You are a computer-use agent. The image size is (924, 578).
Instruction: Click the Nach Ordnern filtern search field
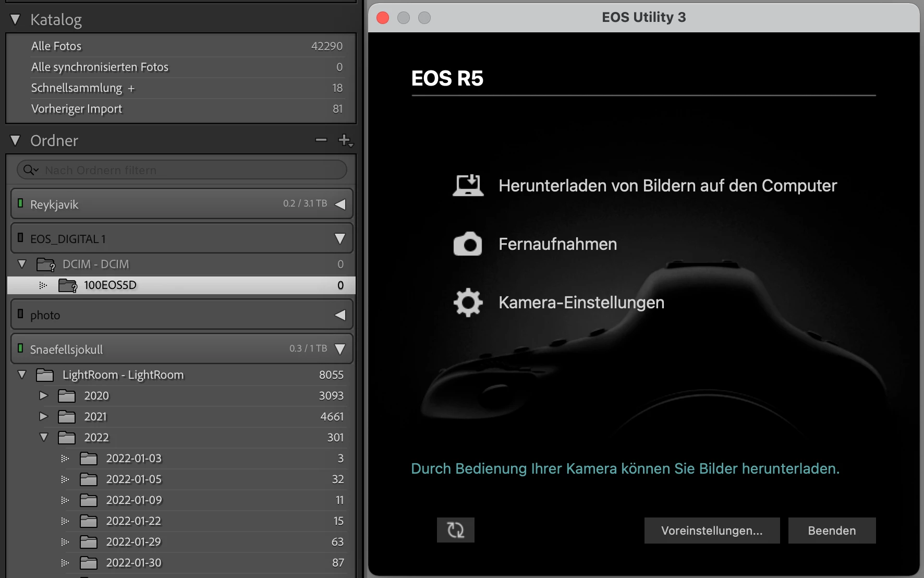coord(182,170)
